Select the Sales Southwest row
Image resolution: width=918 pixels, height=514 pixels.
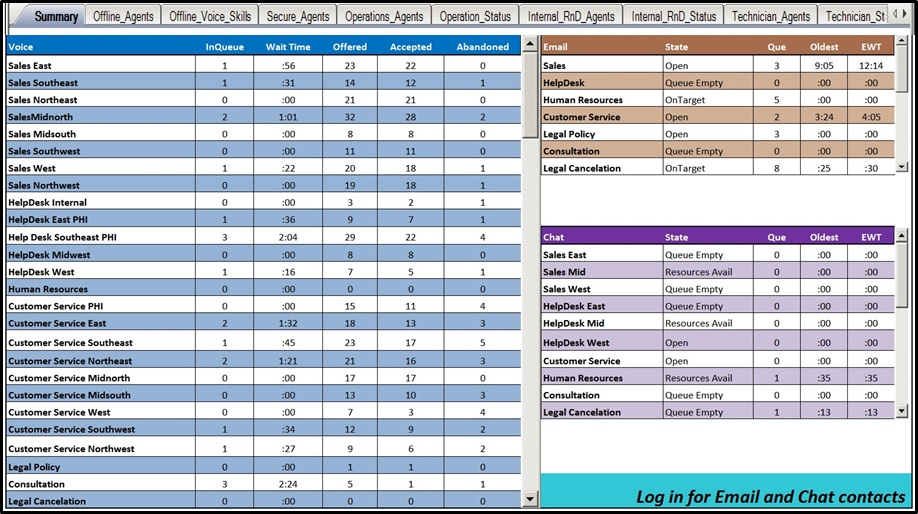(263, 150)
